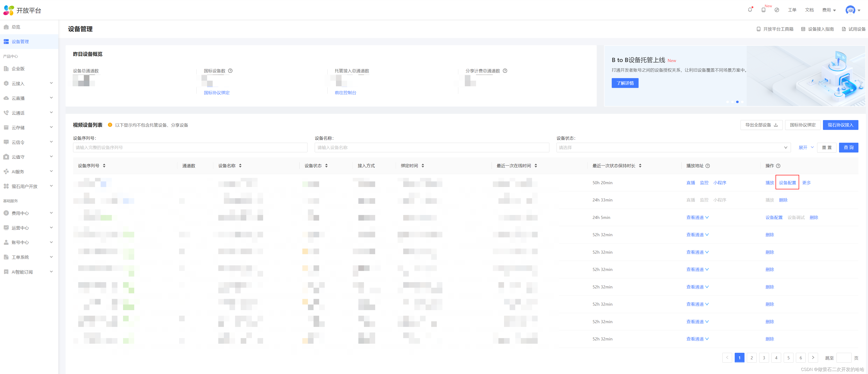This screenshot has width=868, height=374.
Task: Select the active carousel dot on banner
Action: tap(737, 102)
